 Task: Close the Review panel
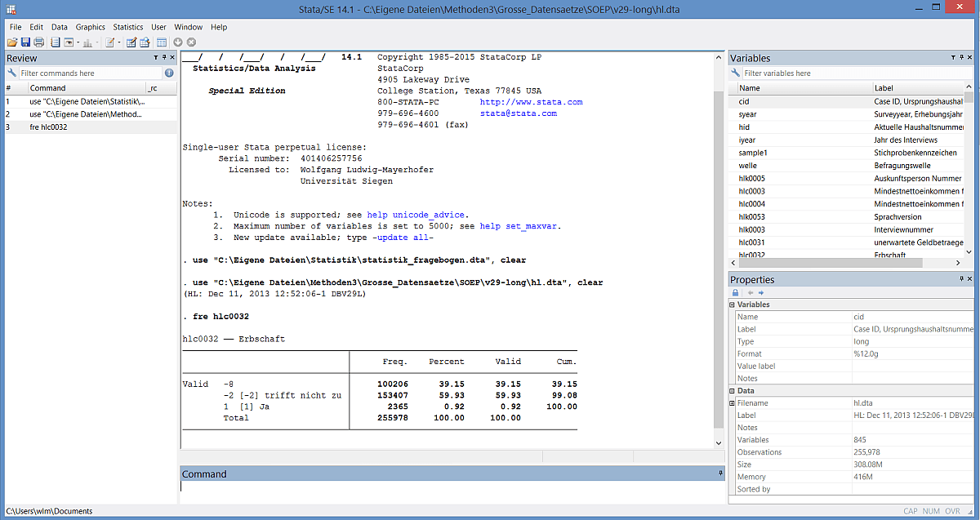[172, 58]
